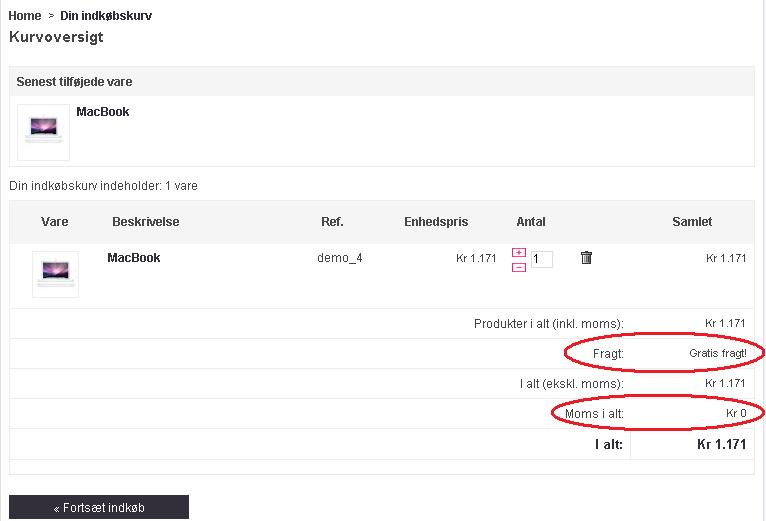Click the Vare column header
This screenshot has width=766, height=521.
pos(55,221)
